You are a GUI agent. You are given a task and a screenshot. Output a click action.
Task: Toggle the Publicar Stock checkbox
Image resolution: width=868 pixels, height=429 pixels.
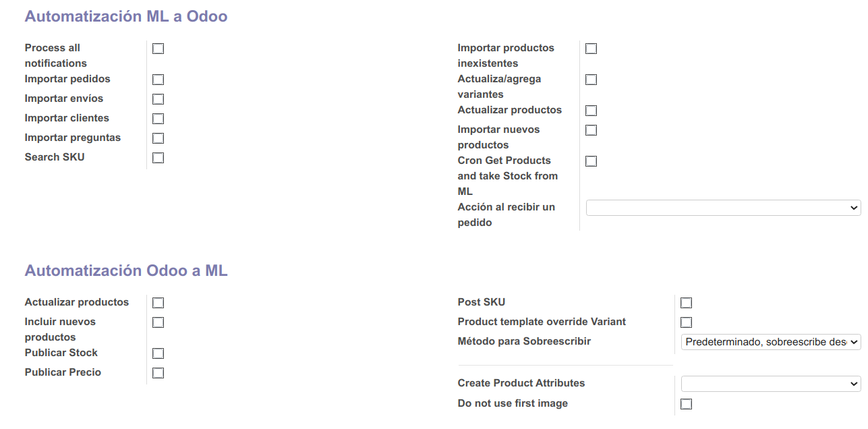(158, 353)
